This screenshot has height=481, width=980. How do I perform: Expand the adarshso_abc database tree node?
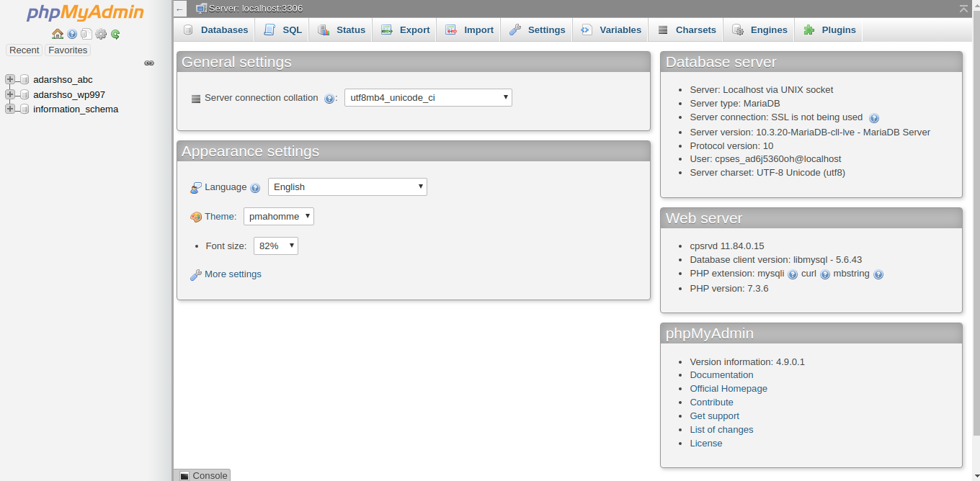point(10,80)
